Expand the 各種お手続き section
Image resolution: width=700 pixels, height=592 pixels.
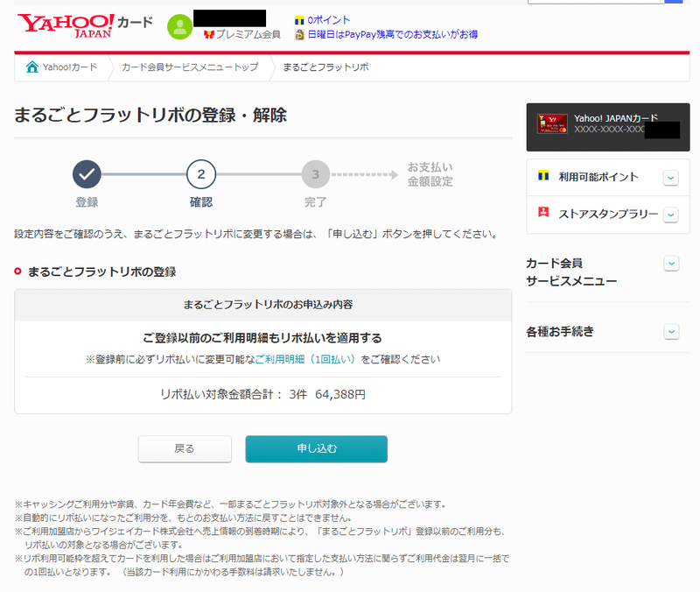[x=671, y=332]
